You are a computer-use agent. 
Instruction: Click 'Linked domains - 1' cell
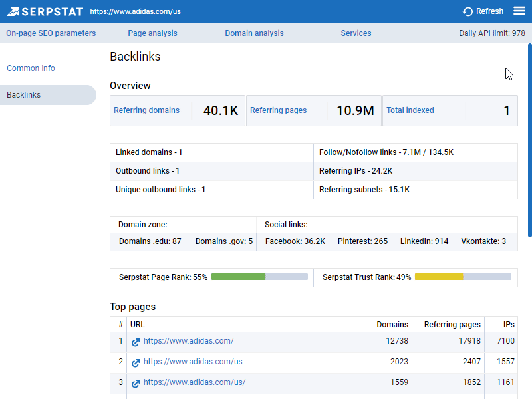pos(211,152)
